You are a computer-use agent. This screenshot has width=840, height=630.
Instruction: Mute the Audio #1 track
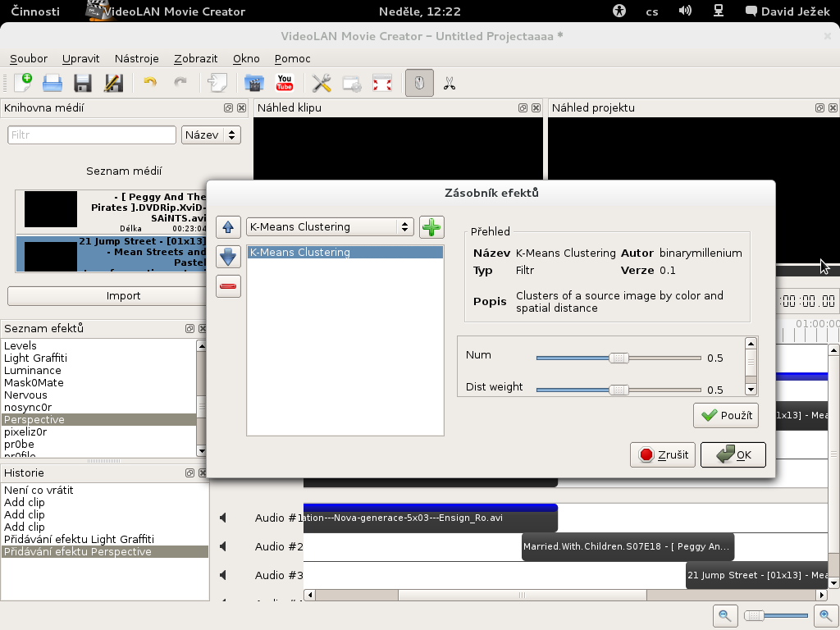click(x=223, y=518)
